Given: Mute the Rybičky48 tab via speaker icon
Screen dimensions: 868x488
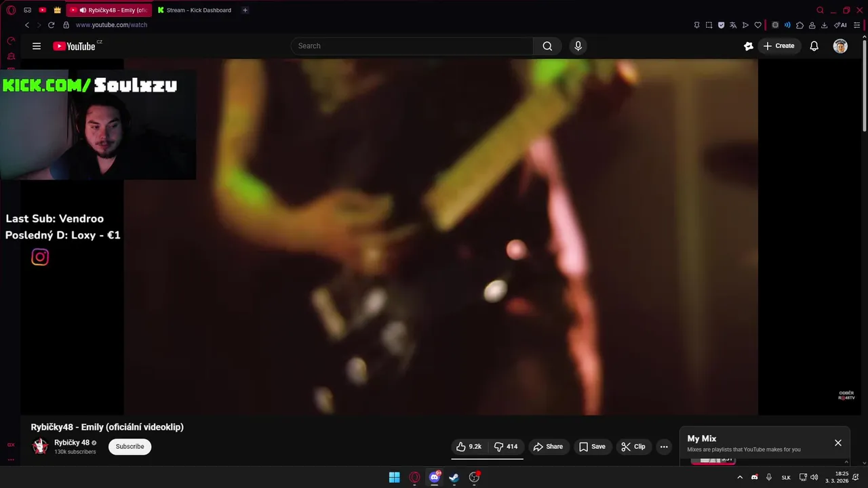Looking at the screenshot, I should pos(83,10).
